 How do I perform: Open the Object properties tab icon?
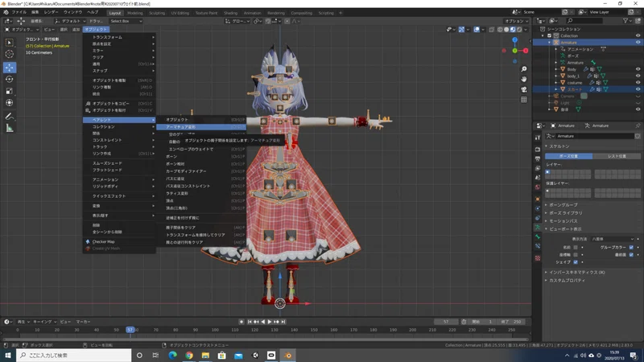(538, 199)
